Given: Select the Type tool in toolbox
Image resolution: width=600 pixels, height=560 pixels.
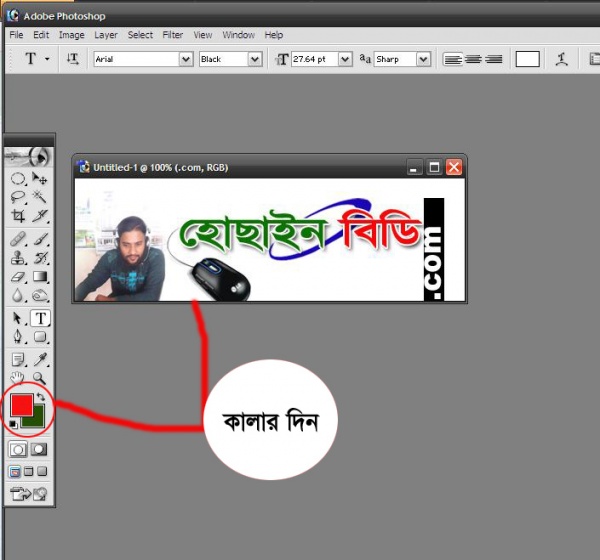Looking at the screenshot, I should tap(40, 318).
